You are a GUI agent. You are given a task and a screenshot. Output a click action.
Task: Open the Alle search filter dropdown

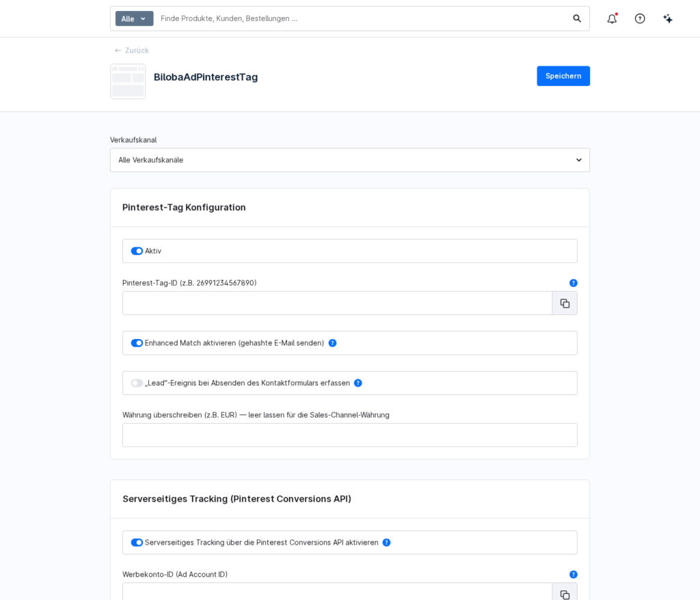(x=135, y=18)
